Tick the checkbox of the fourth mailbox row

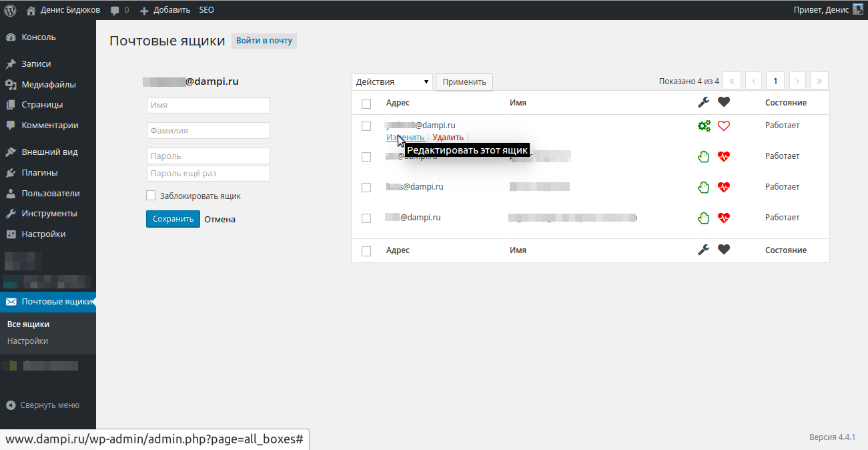(366, 218)
